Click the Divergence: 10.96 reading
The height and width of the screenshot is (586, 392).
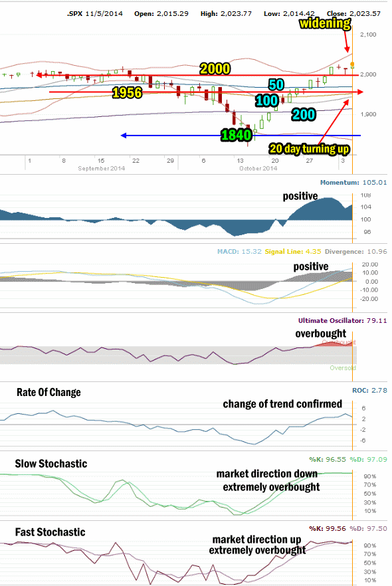click(x=355, y=252)
